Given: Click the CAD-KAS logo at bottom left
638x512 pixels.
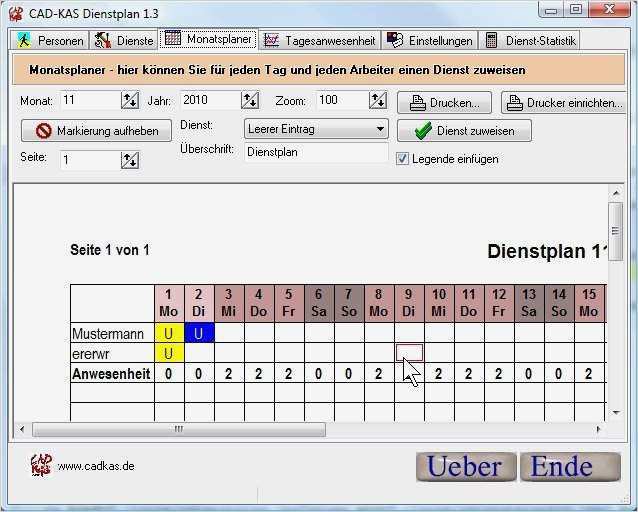Looking at the screenshot, I should point(41,465).
